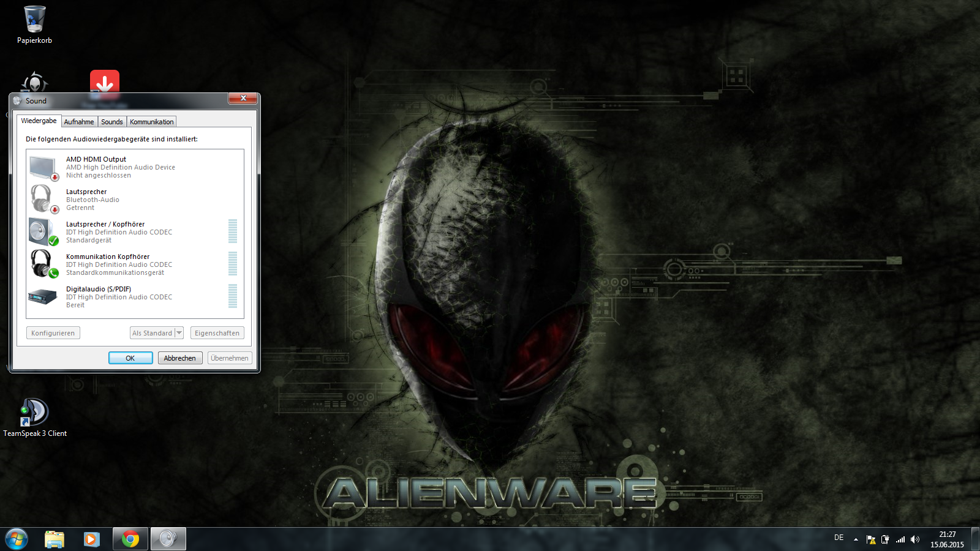Click Digitalaudio (S/PDIF) volume level meter
Viewport: 980px width, 551px height.
coord(233,296)
